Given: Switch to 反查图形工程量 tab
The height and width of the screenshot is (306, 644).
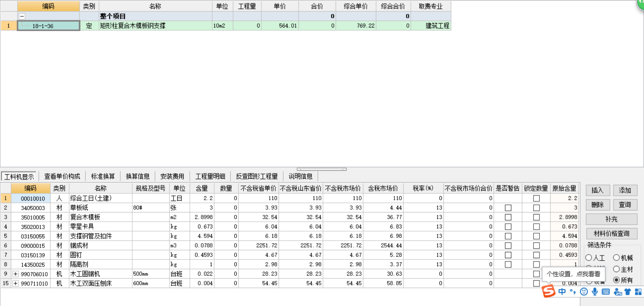Looking at the screenshot, I should pos(257,176).
